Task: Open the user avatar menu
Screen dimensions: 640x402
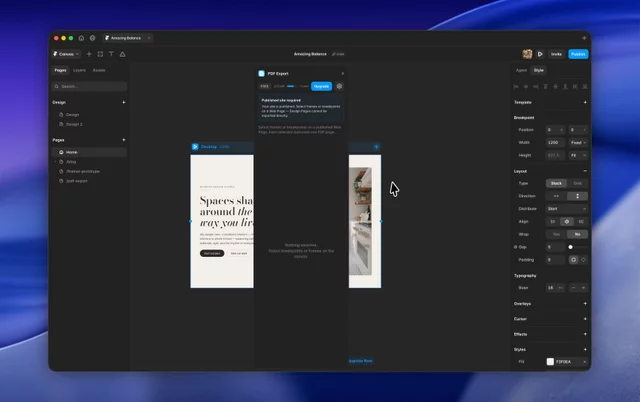Action: click(527, 54)
